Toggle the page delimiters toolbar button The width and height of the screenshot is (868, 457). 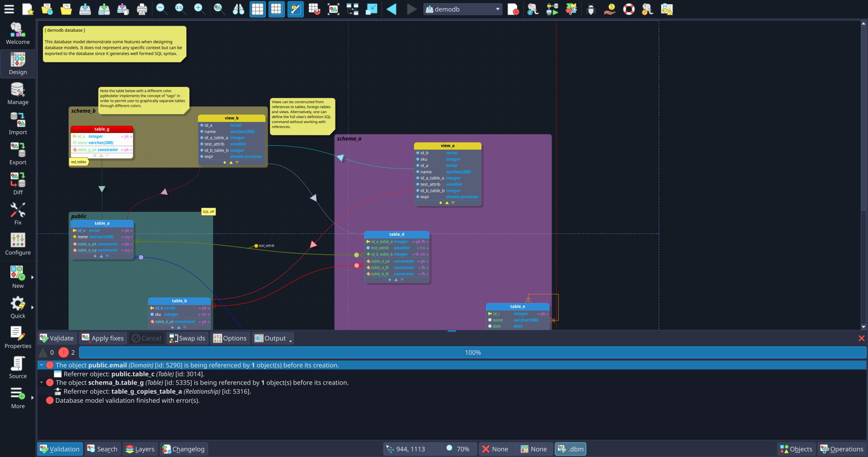pyautogui.click(x=276, y=9)
